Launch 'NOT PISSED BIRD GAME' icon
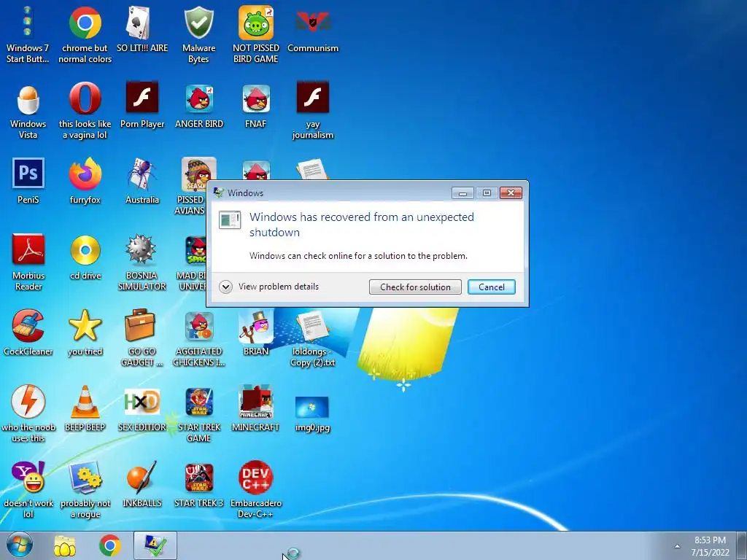The height and width of the screenshot is (560, 747). [x=256, y=34]
